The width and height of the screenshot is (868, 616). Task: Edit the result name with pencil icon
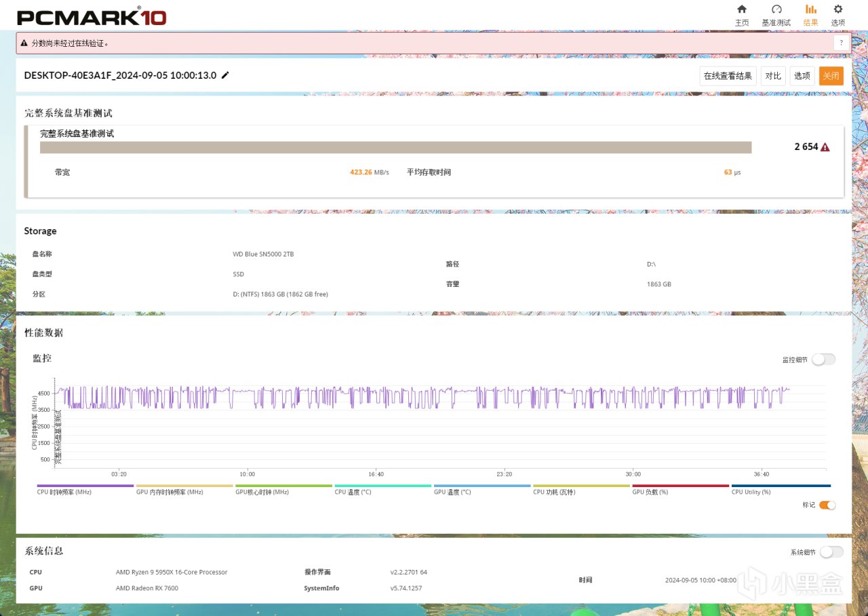tap(225, 75)
